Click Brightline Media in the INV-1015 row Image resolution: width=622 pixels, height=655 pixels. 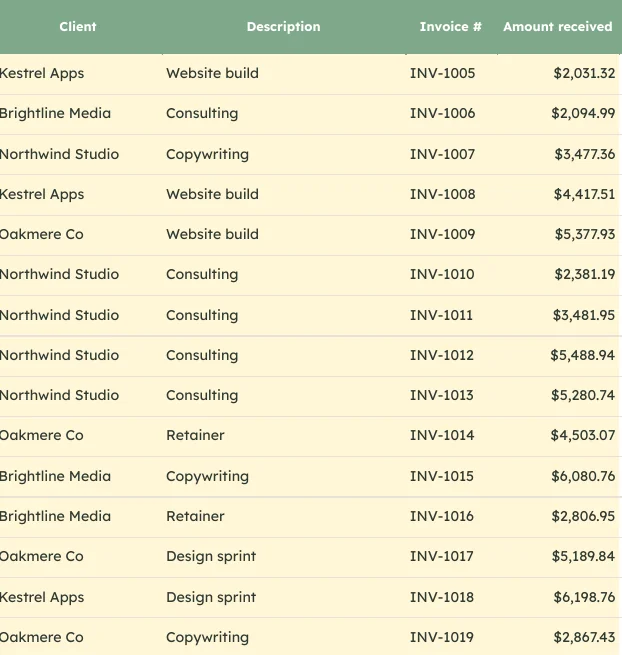55,477
